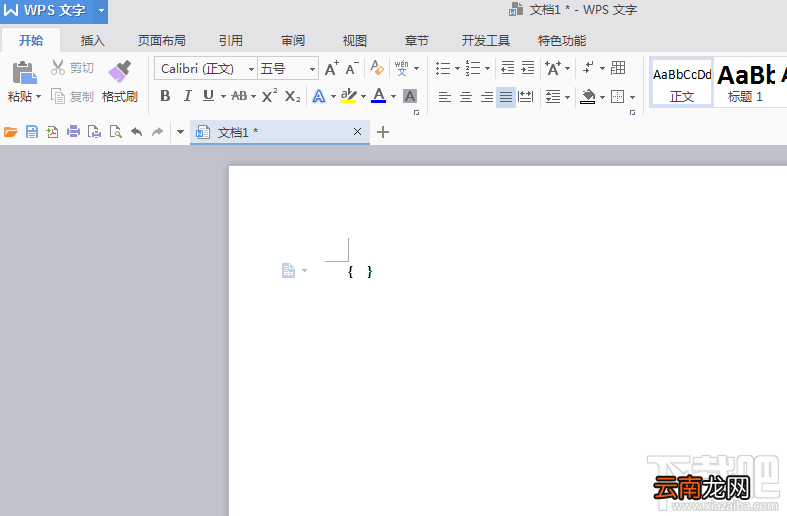Click the open folder icon in quick toolbar

pos(11,132)
